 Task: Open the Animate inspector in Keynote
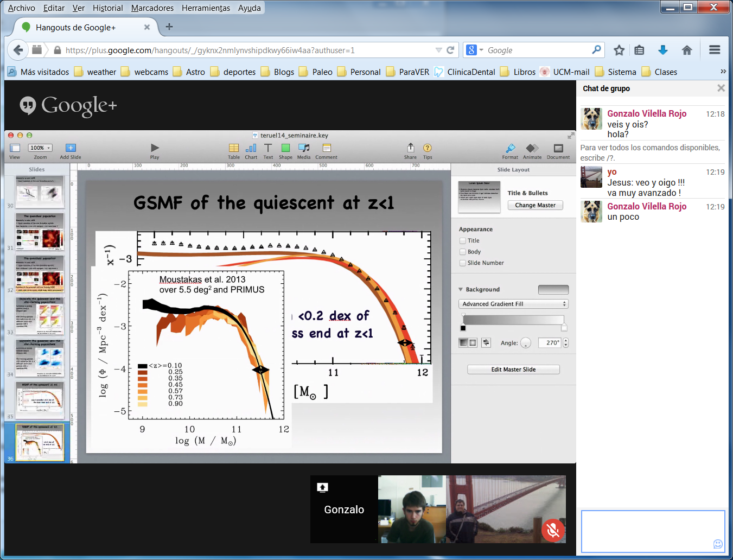tap(532, 148)
